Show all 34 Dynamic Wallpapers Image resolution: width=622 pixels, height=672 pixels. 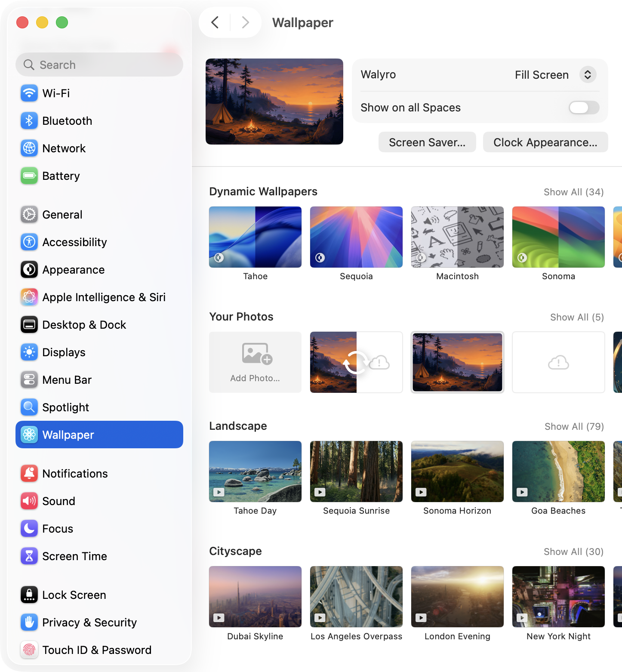[573, 192]
